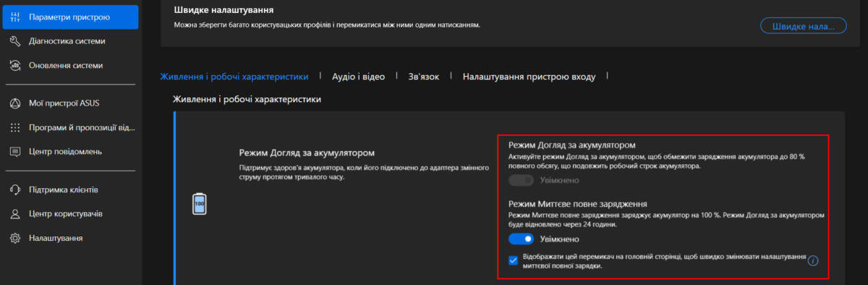The width and height of the screenshot is (868, 285).
Task: Click left label Режим Догляд за акумулятором
Action: point(307,153)
